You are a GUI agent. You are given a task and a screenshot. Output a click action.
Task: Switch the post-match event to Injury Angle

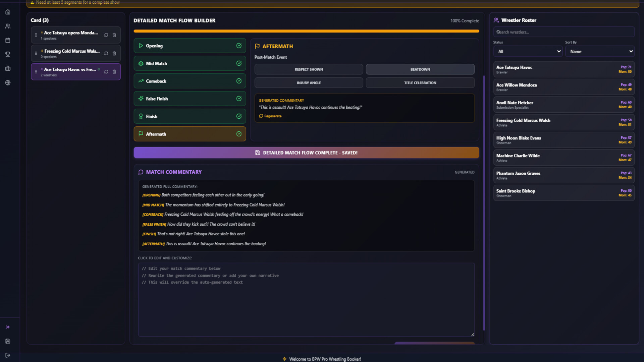308,82
